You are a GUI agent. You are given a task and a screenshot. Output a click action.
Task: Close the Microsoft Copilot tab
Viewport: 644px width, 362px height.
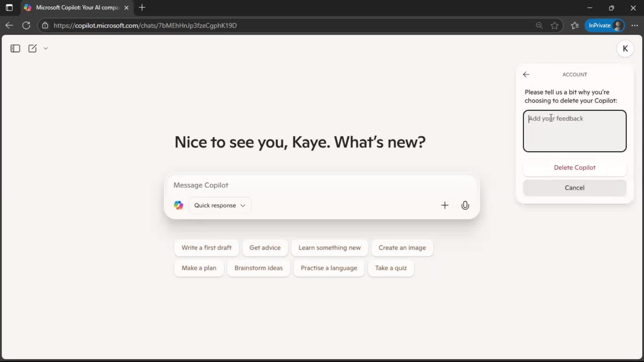coord(126,8)
